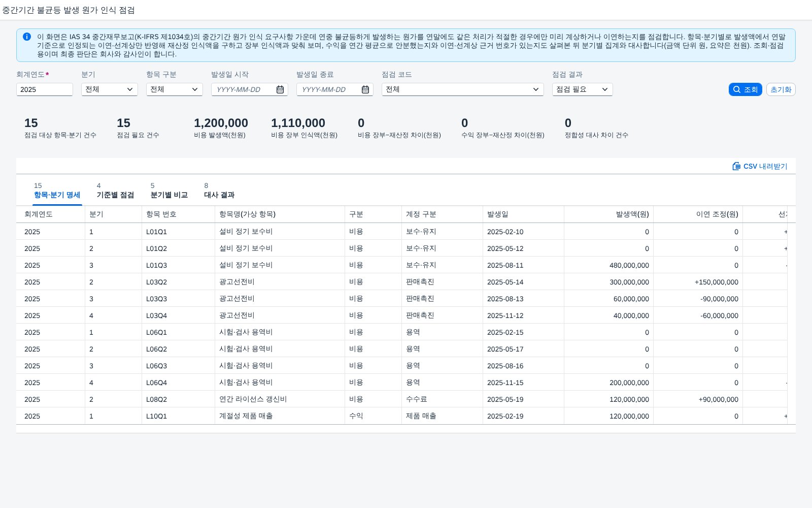Click the -90,000,000 deferral adjustment value
Viewport: 812px width, 508px height.
pyautogui.click(x=719, y=299)
